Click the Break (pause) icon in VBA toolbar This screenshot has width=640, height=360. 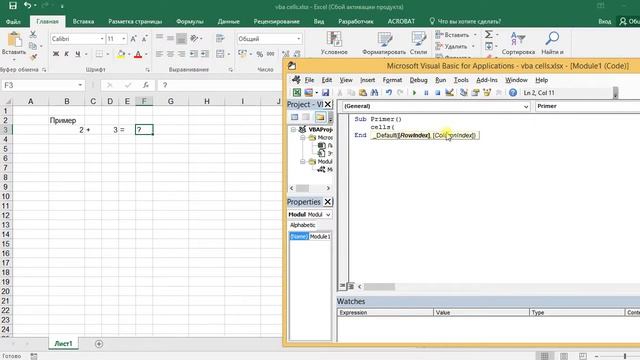(x=426, y=93)
